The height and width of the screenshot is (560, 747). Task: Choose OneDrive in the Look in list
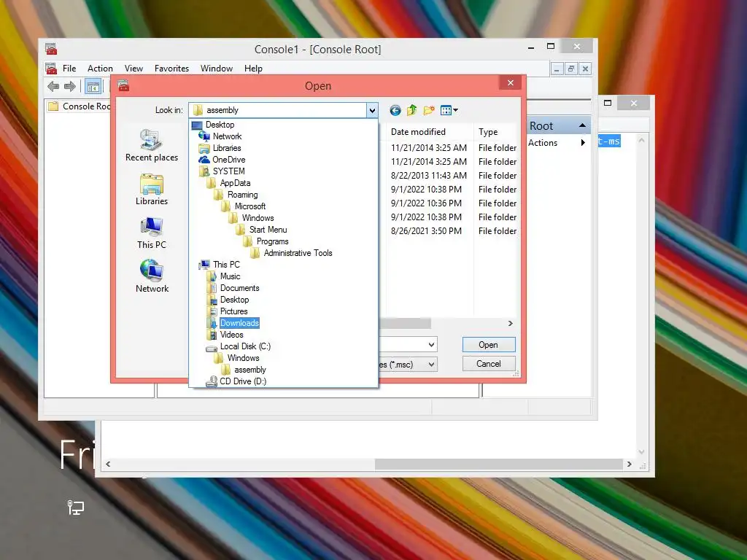[x=228, y=160]
